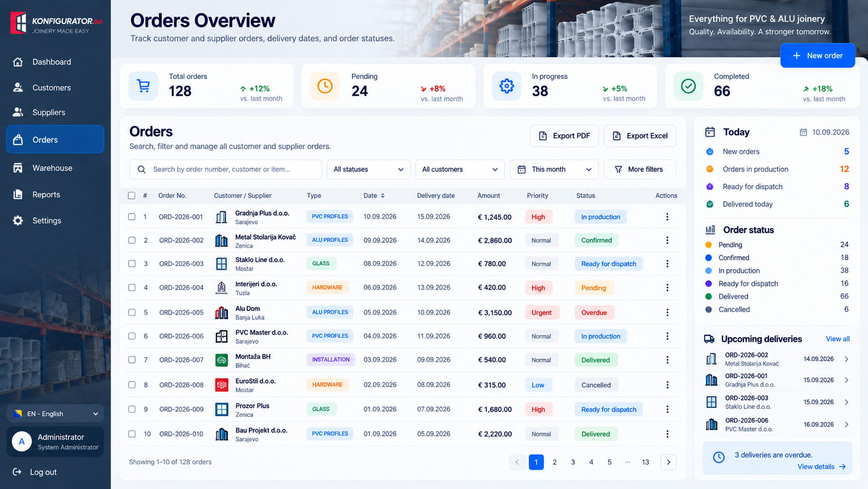Tick the select-all orders header checkbox
This screenshot has height=489, width=868.
point(132,195)
